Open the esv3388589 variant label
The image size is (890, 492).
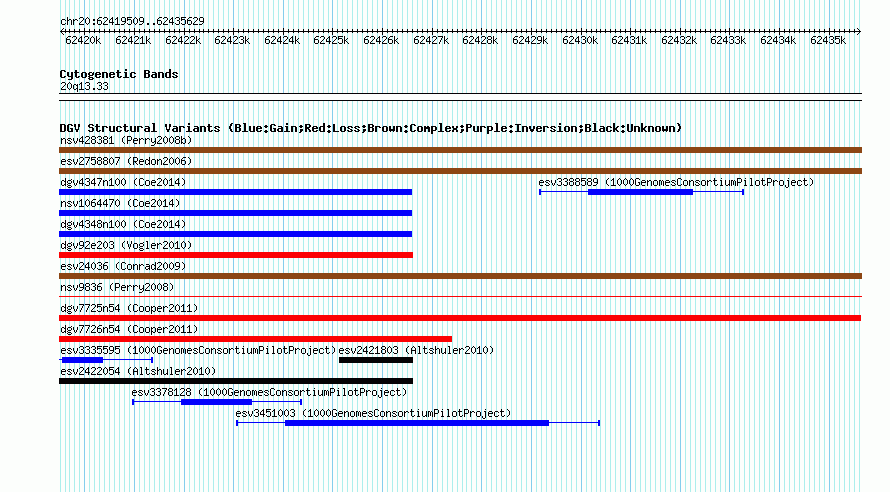pyautogui.click(x=676, y=182)
